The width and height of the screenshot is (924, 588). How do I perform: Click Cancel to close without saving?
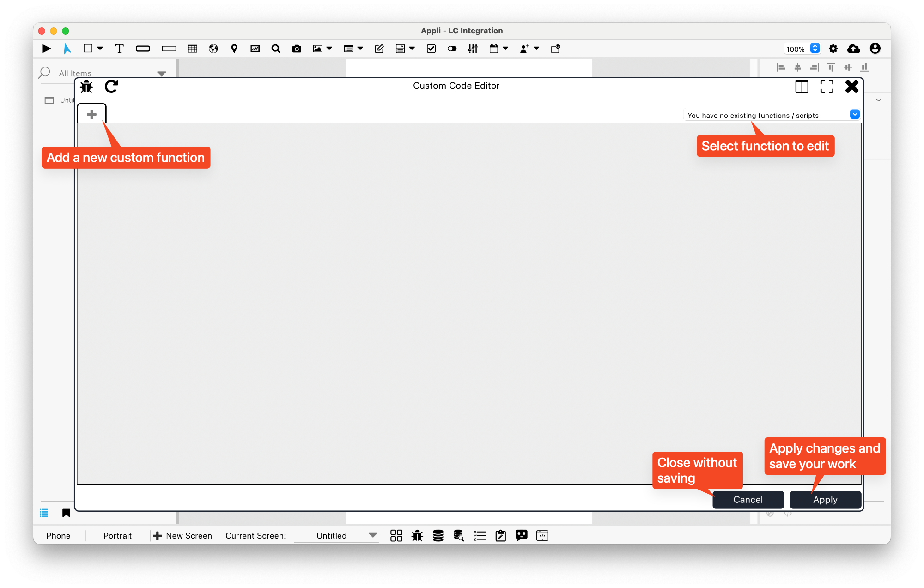tap(748, 499)
